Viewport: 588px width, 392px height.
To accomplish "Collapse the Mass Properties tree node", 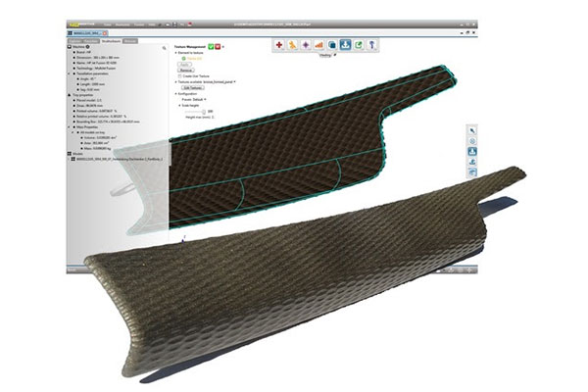I will tap(69, 127).
